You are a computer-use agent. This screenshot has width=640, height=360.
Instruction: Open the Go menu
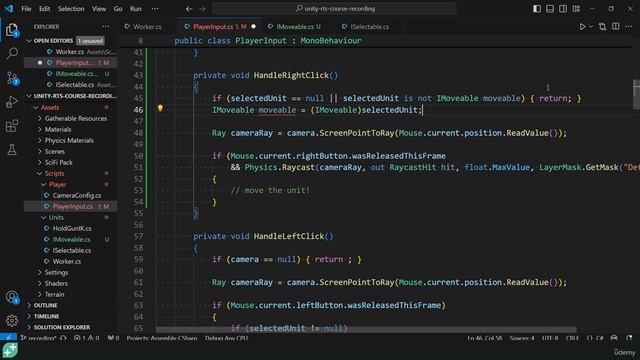[118, 9]
